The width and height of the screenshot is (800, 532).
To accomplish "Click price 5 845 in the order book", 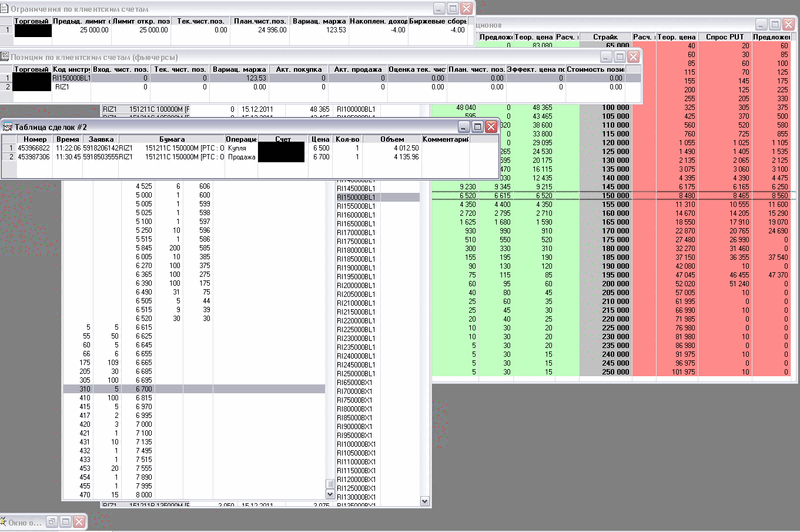I will coord(144,248).
